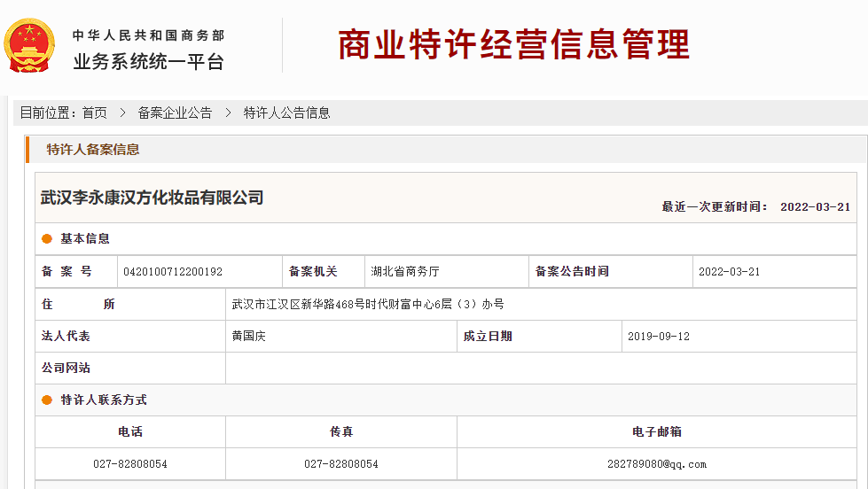Image resolution: width=868 pixels, height=489 pixels.
Task: Click the fax number under 传真 column
Action: 340,464
